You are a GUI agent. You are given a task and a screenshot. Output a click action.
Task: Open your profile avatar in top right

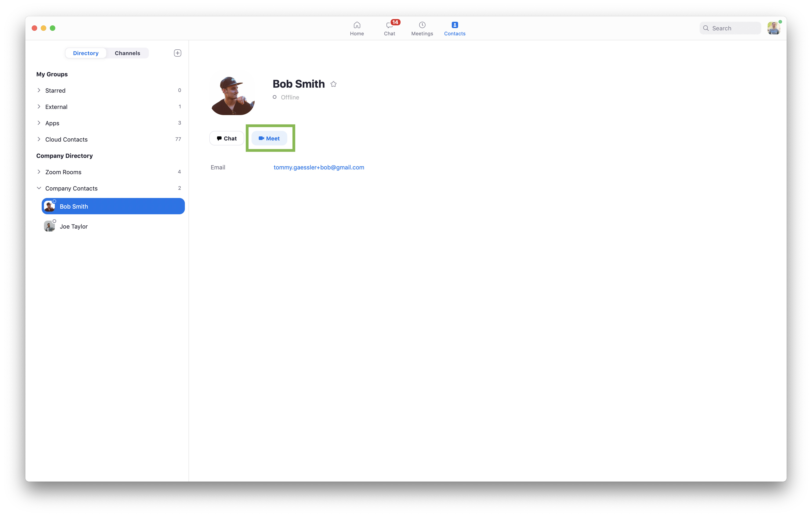773,28
